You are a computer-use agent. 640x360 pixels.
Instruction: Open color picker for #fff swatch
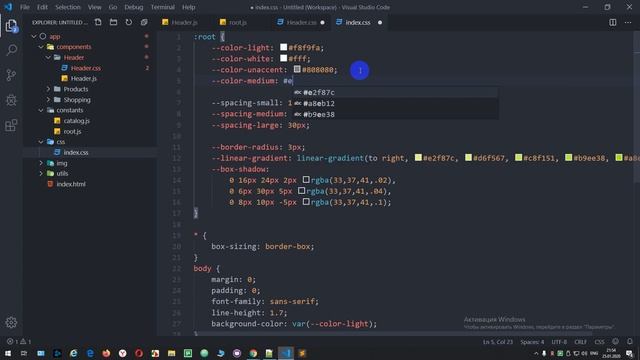(x=284, y=58)
